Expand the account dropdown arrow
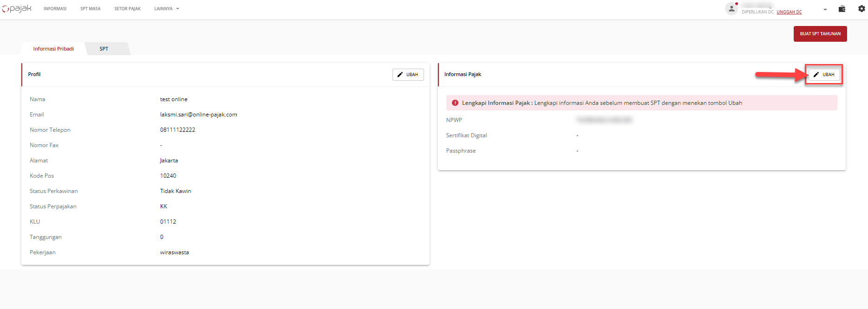The width and height of the screenshot is (868, 309). (x=825, y=9)
